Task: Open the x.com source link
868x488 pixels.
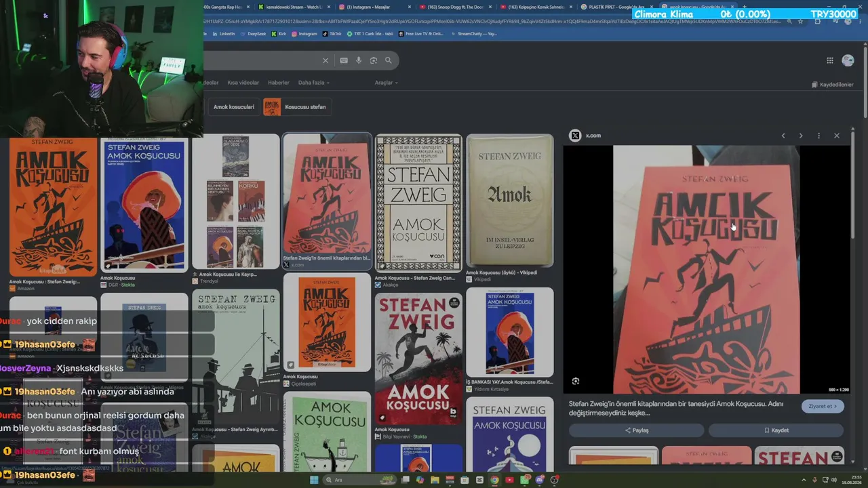Action: (586, 136)
